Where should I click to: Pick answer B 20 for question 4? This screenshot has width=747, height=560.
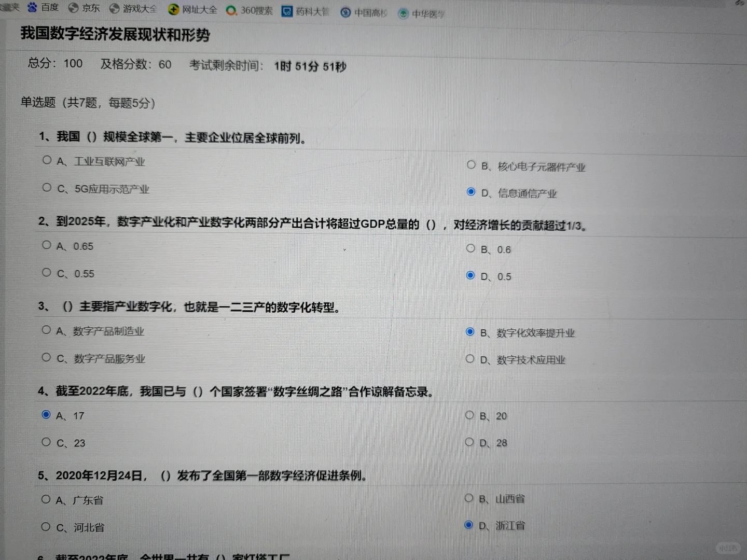[x=469, y=415]
